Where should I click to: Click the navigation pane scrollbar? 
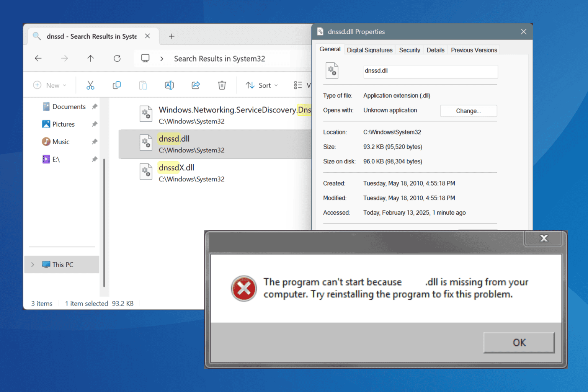104,222
